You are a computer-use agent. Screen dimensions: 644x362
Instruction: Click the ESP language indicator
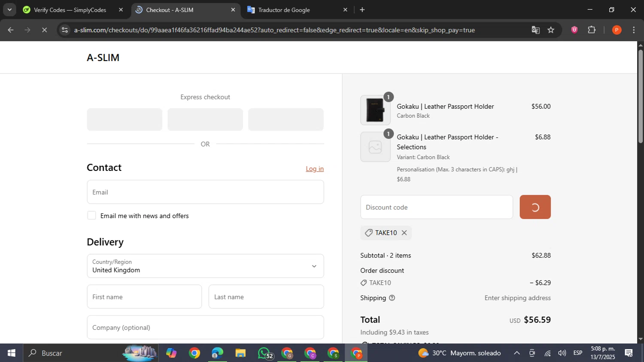(578, 353)
